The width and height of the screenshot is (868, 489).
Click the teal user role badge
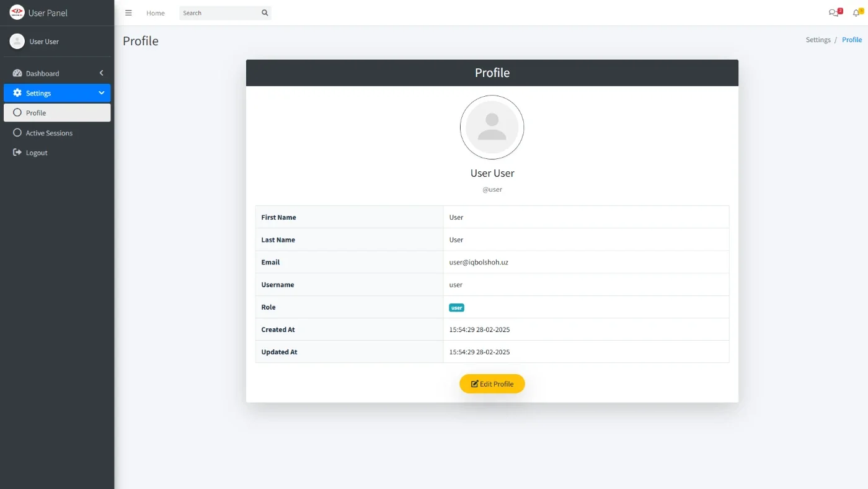[x=457, y=308]
